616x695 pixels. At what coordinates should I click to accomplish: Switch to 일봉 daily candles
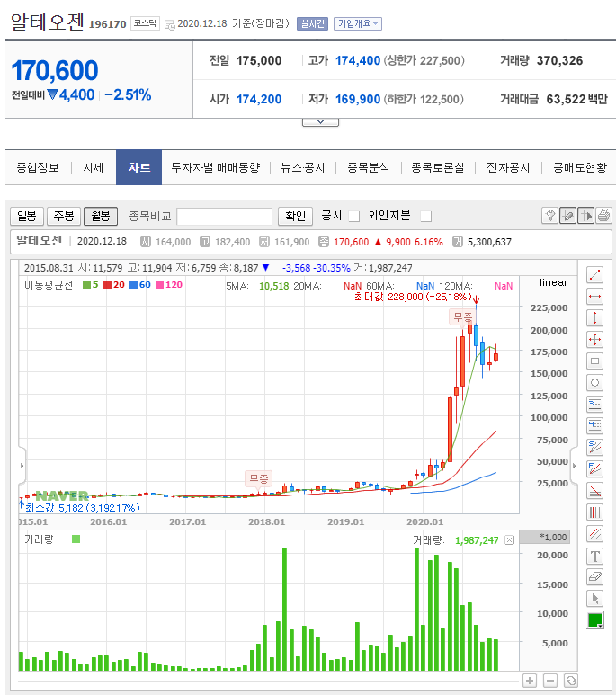pos(27,217)
